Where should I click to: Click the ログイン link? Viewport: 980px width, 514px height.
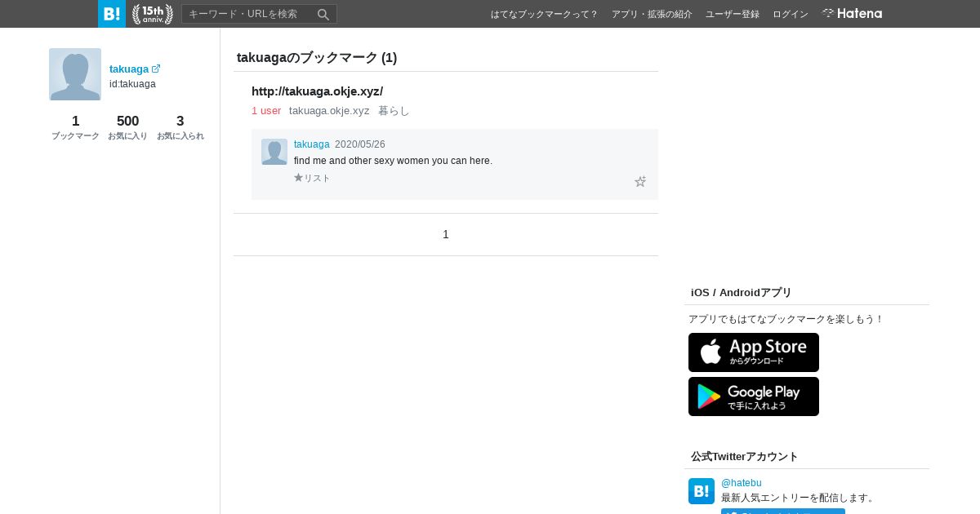(791, 14)
